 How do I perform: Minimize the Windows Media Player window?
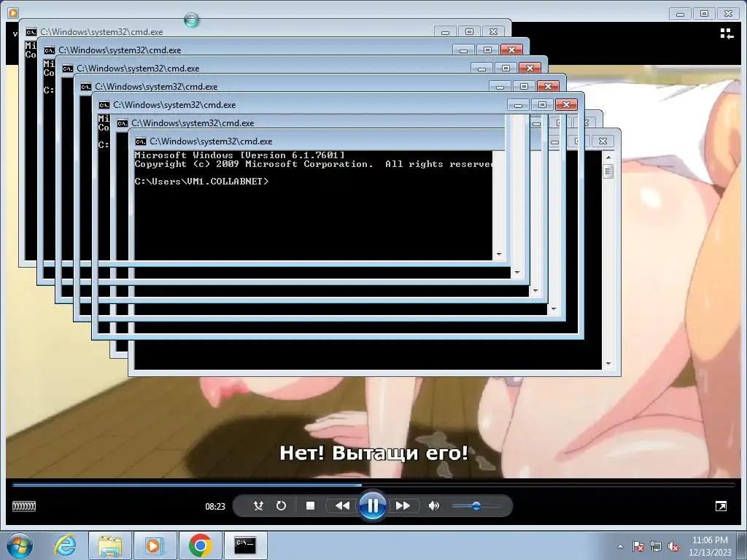coord(680,14)
